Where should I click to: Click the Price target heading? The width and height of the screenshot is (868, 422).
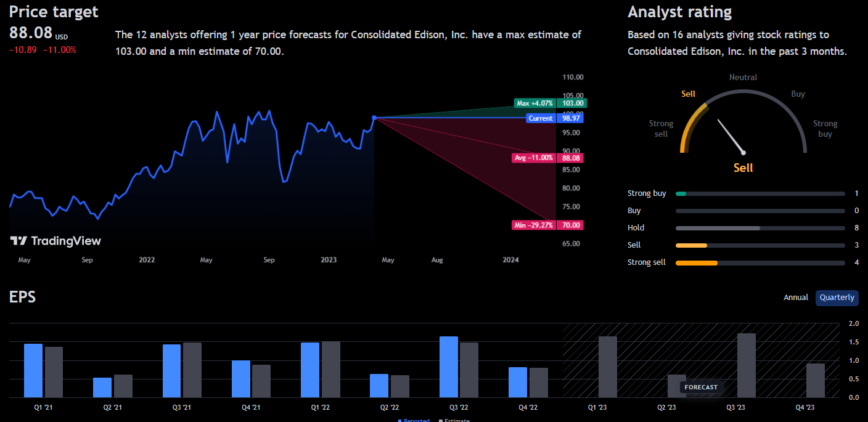[x=53, y=11]
